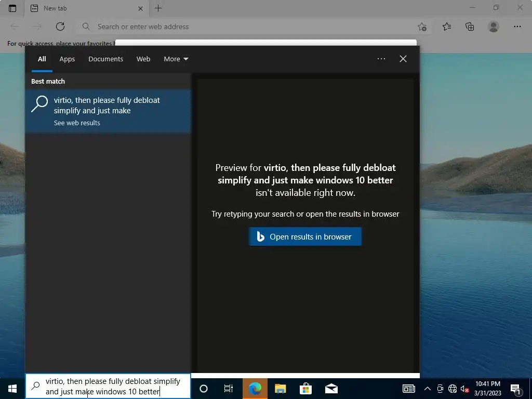
Task: Select the All search filter tab
Action: pyautogui.click(x=42, y=59)
